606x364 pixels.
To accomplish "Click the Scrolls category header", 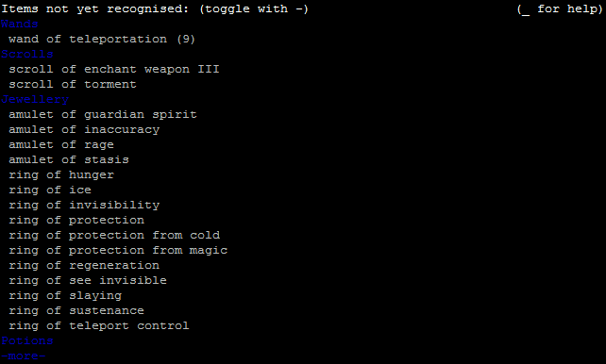I will click(27, 54).
